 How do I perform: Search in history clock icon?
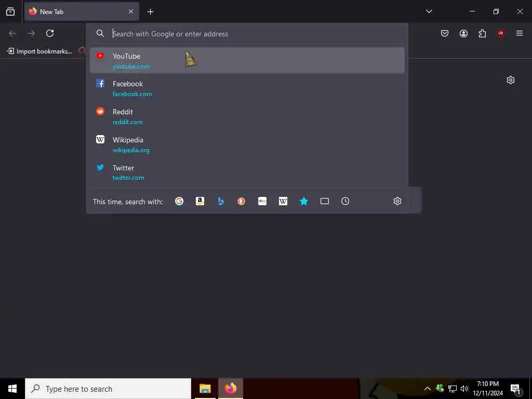[x=345, y=201]
